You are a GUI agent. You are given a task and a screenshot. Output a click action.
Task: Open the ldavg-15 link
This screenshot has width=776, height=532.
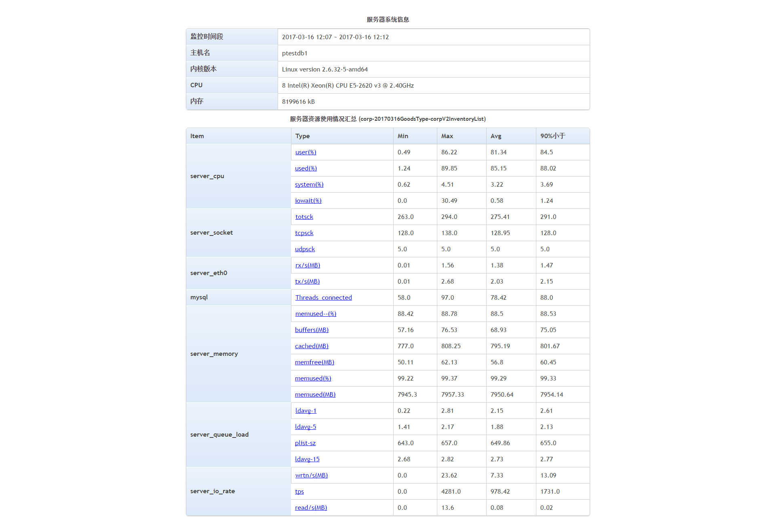point(307,459)
